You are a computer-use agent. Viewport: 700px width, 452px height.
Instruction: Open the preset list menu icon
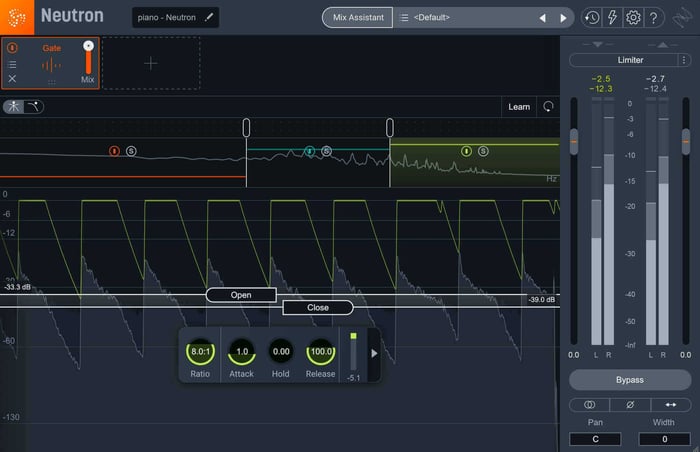404,17
